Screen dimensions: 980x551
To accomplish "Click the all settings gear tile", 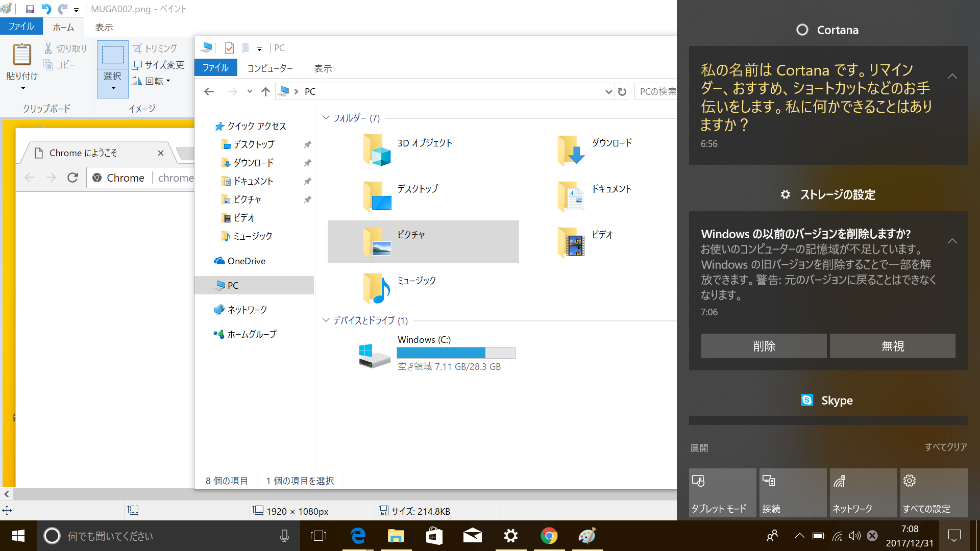I will pos(934,492).
